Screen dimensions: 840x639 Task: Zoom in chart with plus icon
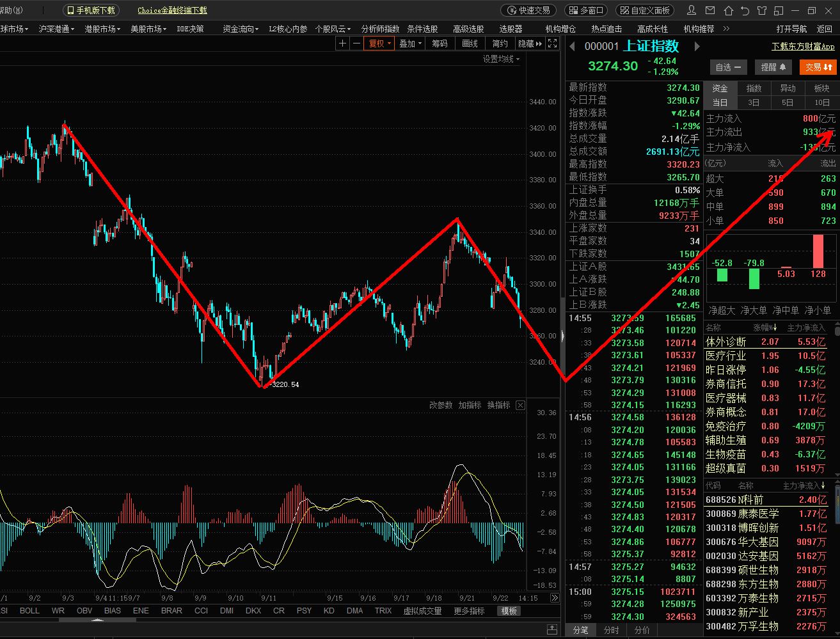pos(343,43)
